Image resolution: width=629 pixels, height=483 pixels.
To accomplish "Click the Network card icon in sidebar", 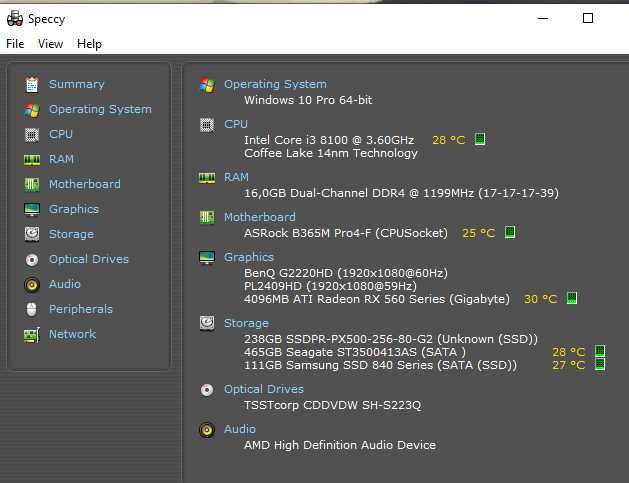I will (x=32, y=335).
